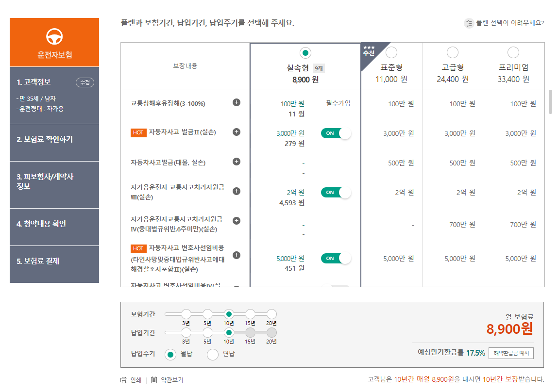Click the printer icon next to 인쇄

click(124, 380)
